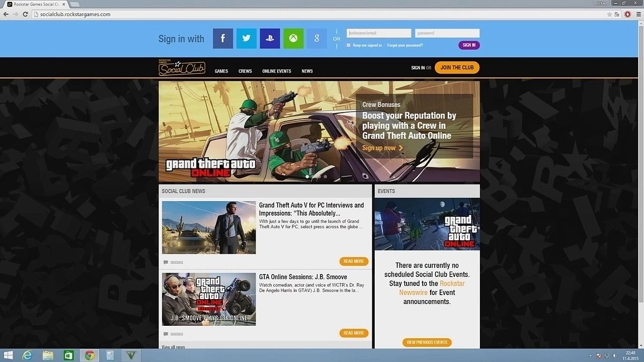Select the Rockstar Games Social Club browser tab
This screenshot has height=362, width=644.
[35, 4]
